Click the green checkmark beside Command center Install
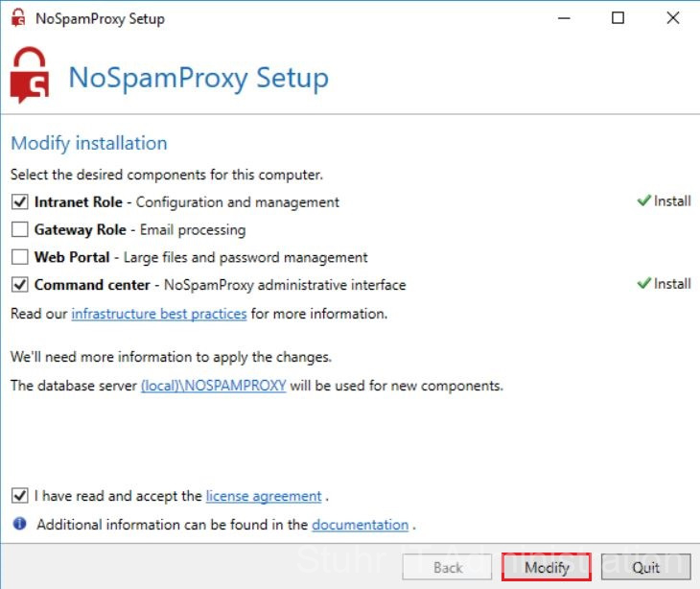 pyautogui.click(x=643, y=283)
